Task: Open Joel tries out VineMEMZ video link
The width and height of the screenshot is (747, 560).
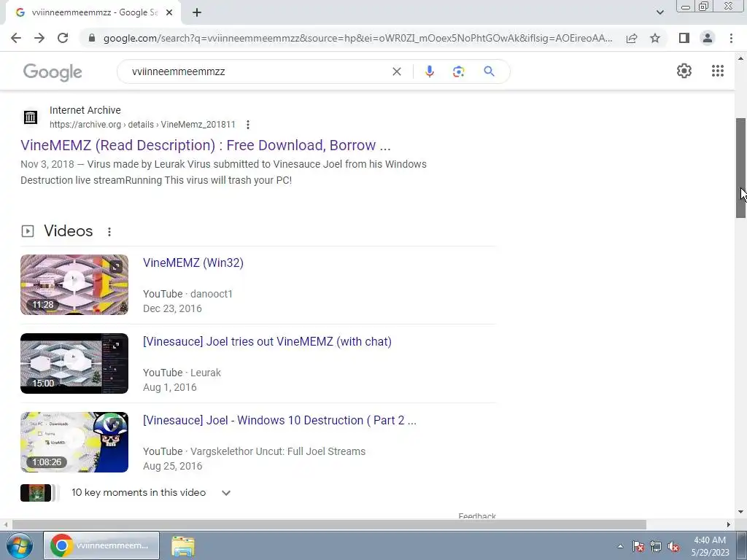Action: (267, 341)
